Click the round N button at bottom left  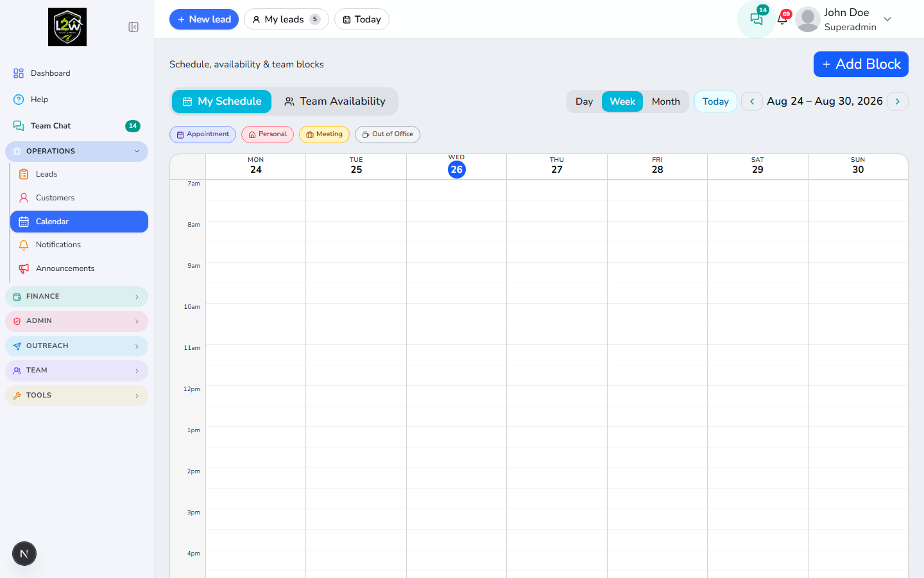click(24, 554)
